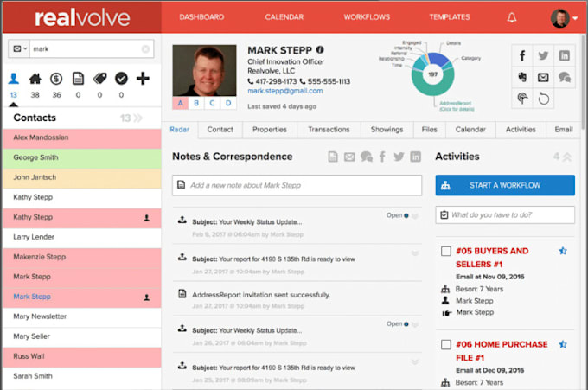Switch to the Files tab
The width and height of the screenshot is (588, 390).
coord(430,130)
